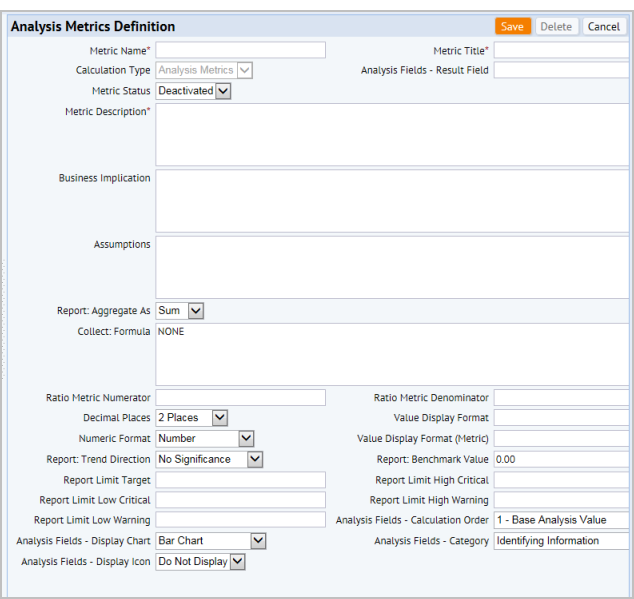Viewport: 634px width, 599px height.
Task: Expand the Calculation Type dropdown
Action: click(204, 70)
